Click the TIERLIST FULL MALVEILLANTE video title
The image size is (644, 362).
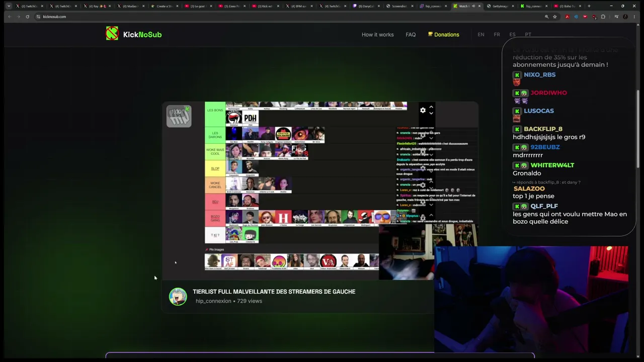pos(274,292)
